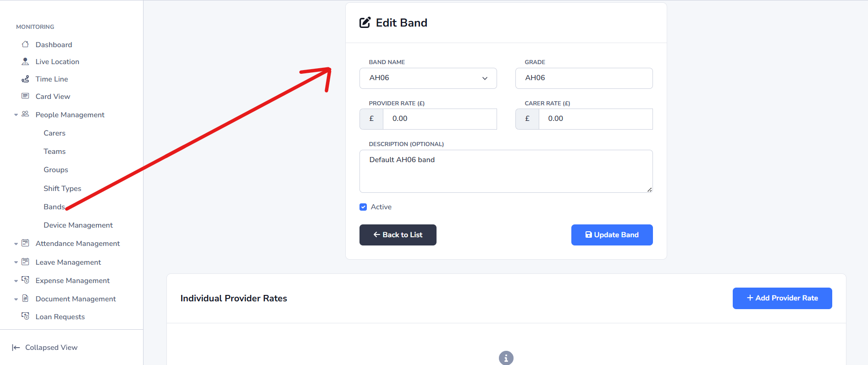868x365 pixels.
Task: Click the Collapsed View arrow icon
Action: tap(16, 348)
